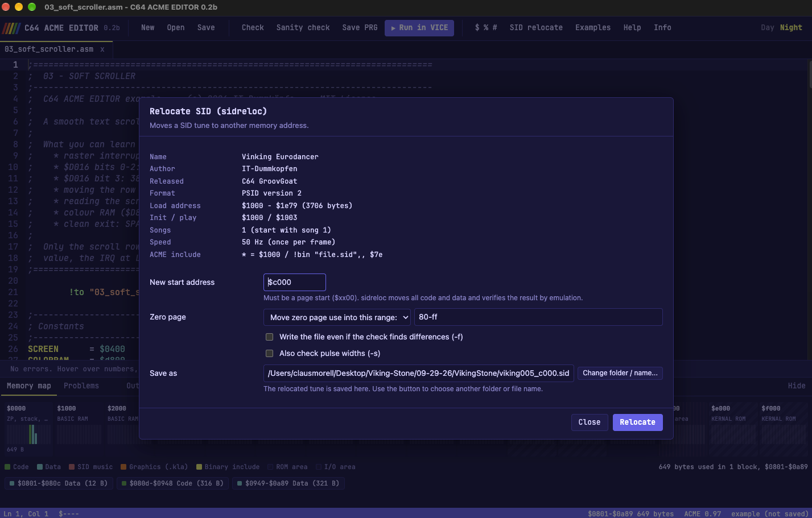Click Ln 1, Col 1 in status bar
812x518 pixels.
pos(26,514)
